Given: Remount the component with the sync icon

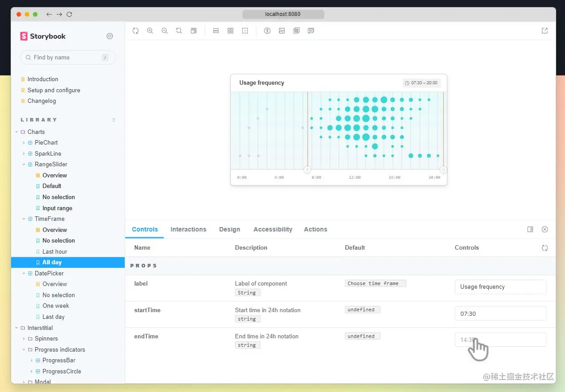Looking at the screenshot, I should pos(136,31).
